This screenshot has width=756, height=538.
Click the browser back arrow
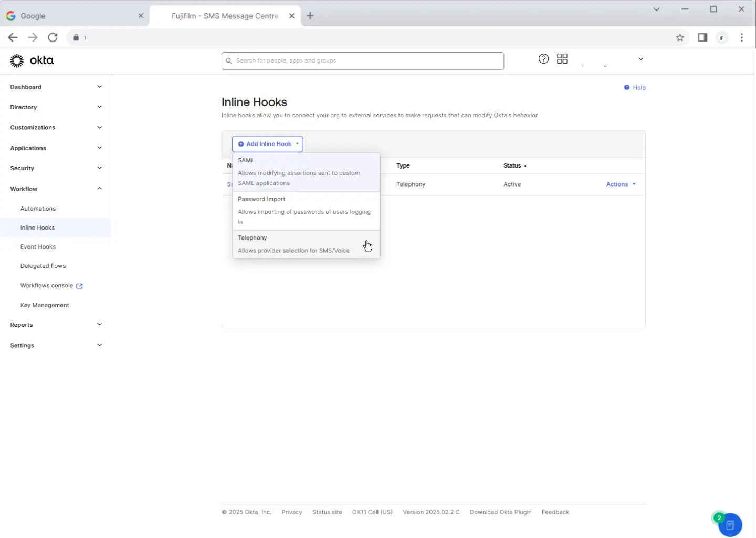pyautogui.click(x=13, y=37)
